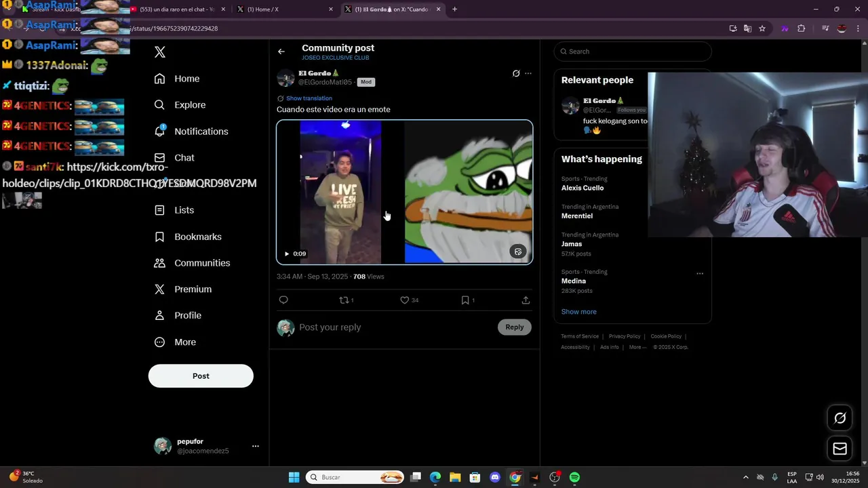The image size is (868, 488).
Task: Open Explore in the sidebar
Action: tap(180, 105)
